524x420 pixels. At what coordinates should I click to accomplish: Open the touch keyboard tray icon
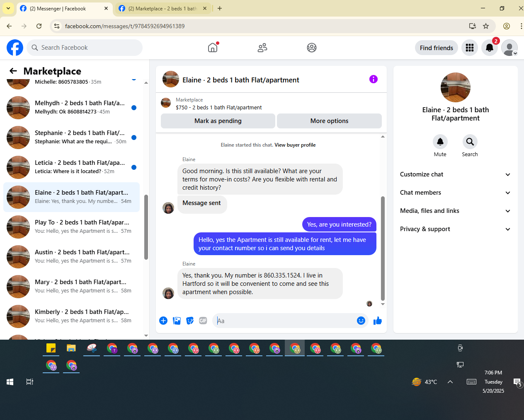(471, 382)
